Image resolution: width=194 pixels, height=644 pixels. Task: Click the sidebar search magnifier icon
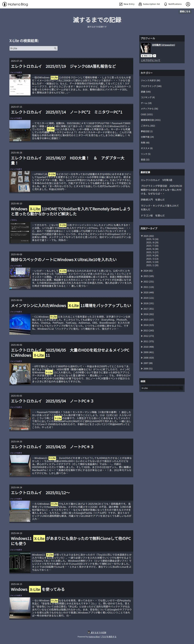[x=181, y=388]
